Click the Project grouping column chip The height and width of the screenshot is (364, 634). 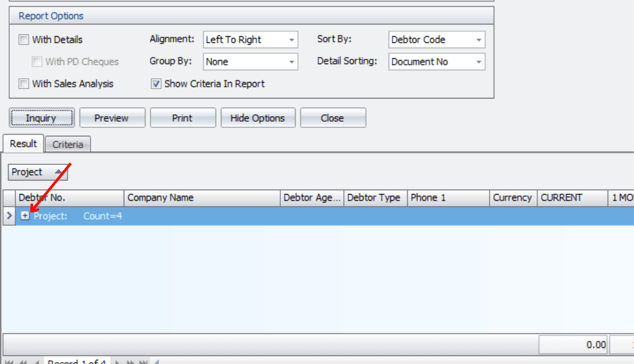coord(37,173)
